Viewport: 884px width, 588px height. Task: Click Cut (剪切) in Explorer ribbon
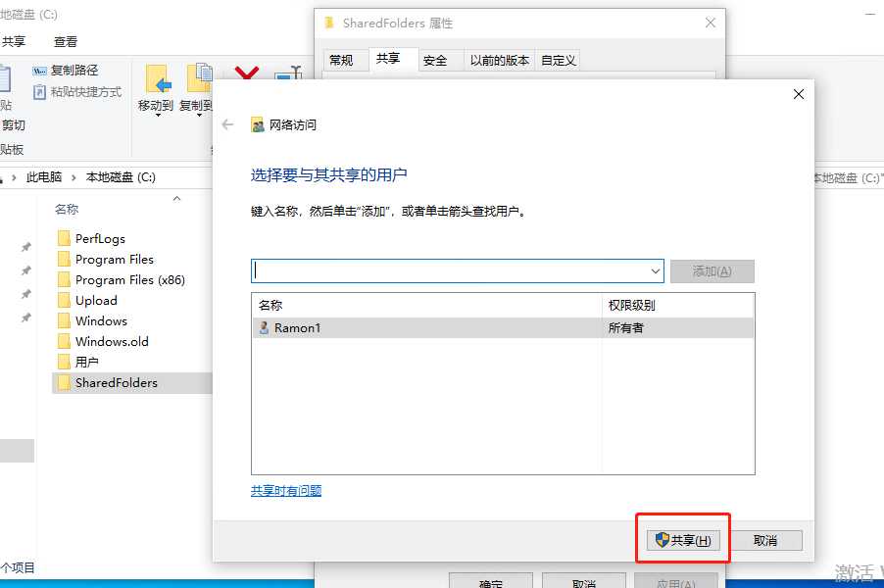pyautogui.click(x=13, y=125)
